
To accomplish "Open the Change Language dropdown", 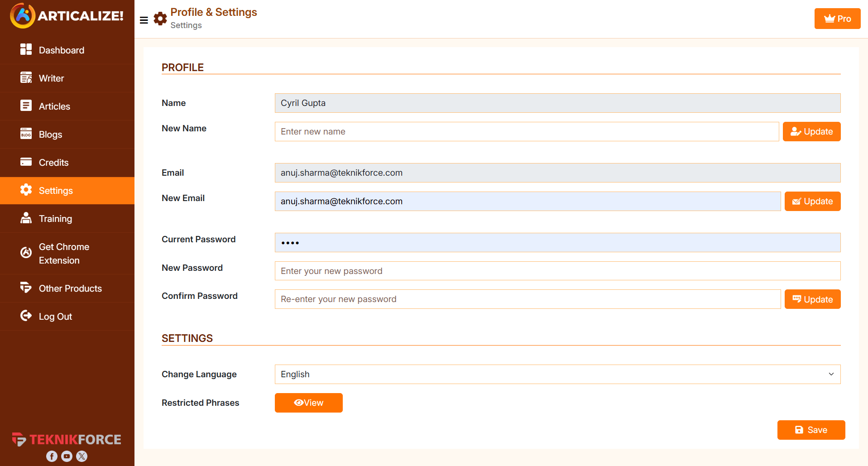I will click(x=557, y=374).
